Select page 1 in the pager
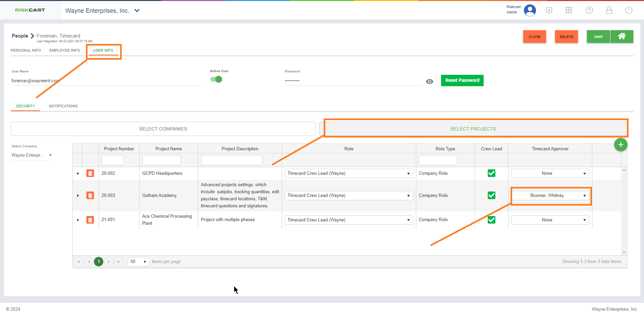Viewport: 644px width, 316px height. pyautogui.click(x=99, y=262)
